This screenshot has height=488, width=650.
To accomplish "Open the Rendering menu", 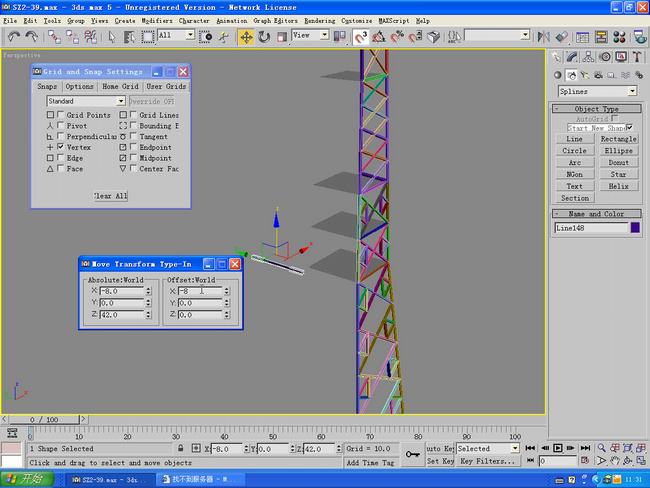I will click(320, 21).
